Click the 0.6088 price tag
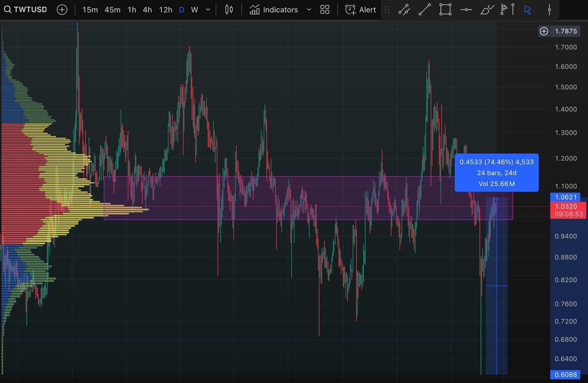Image resolution: width=588 pixels, height=383 pixels. click(566, 374)
